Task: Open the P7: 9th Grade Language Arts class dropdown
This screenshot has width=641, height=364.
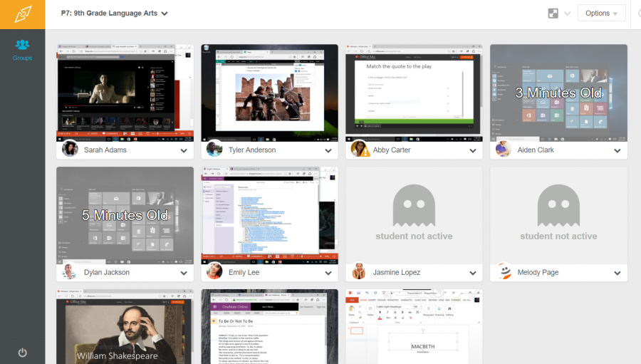Action: coord(115,13)
